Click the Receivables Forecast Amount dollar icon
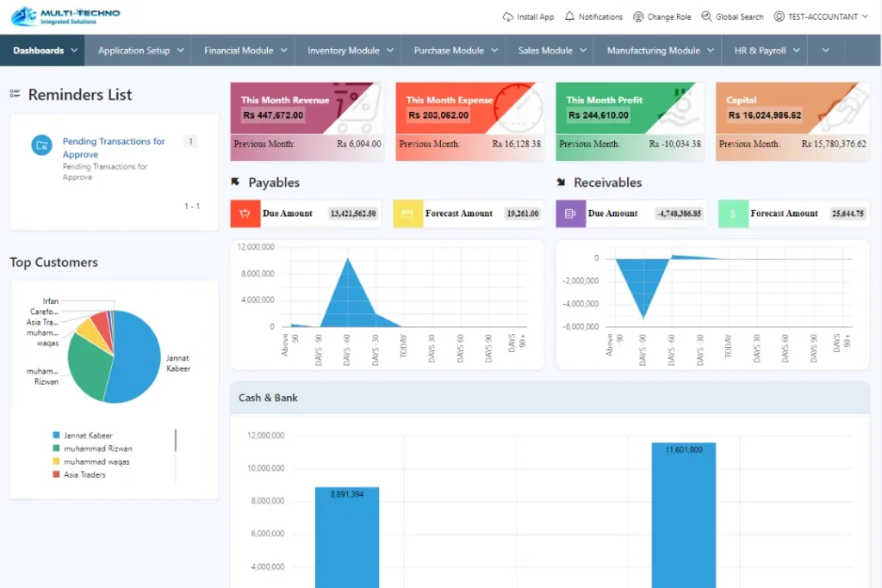The height and width of the screenshot is (588, 882). coord(733,214)
